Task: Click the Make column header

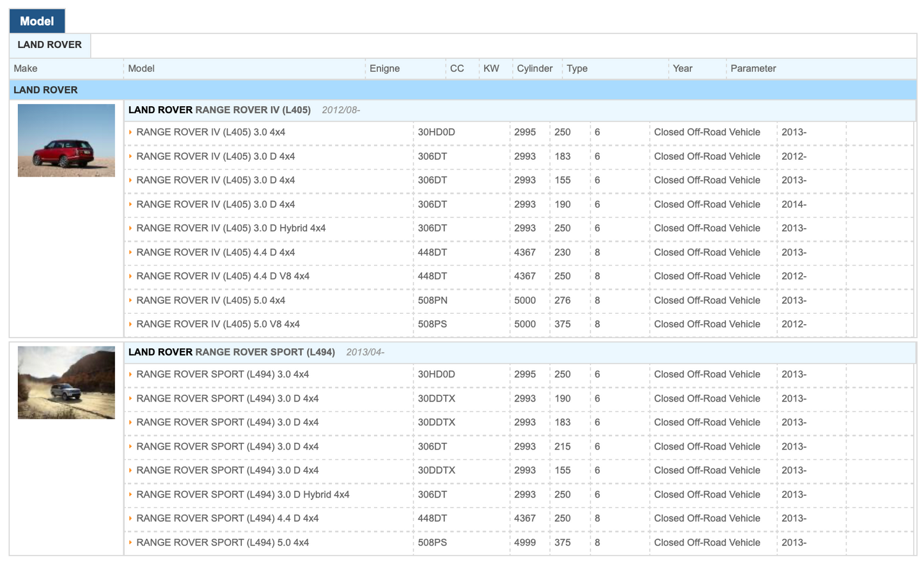Action: [x=26, y=68]
